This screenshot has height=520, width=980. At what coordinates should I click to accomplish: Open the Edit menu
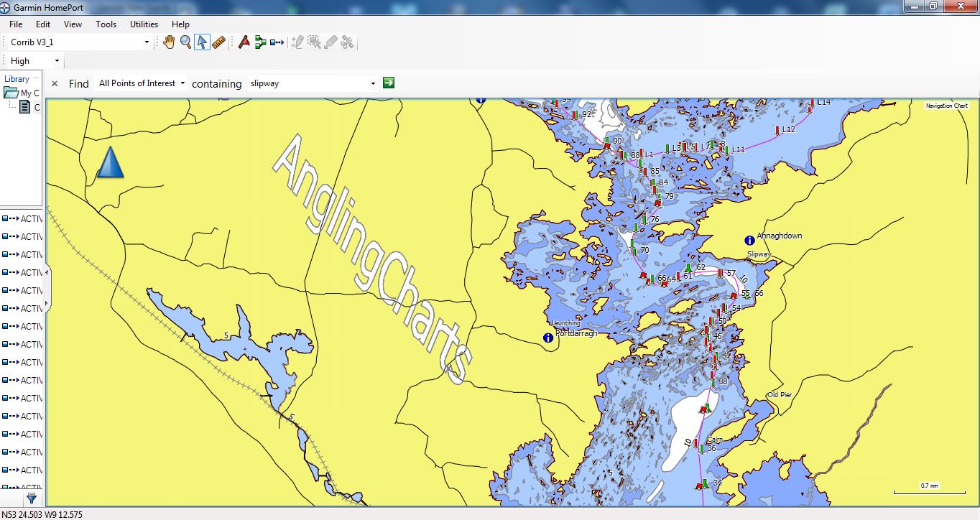click(x=43, y=24)
